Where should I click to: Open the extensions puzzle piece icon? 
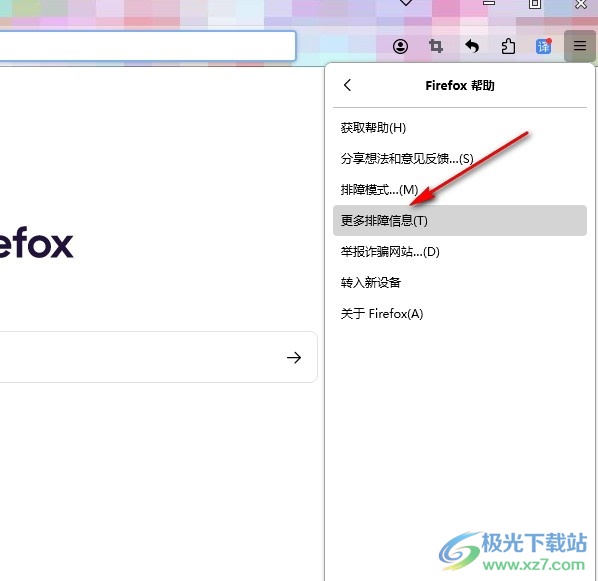coord(508,47)
